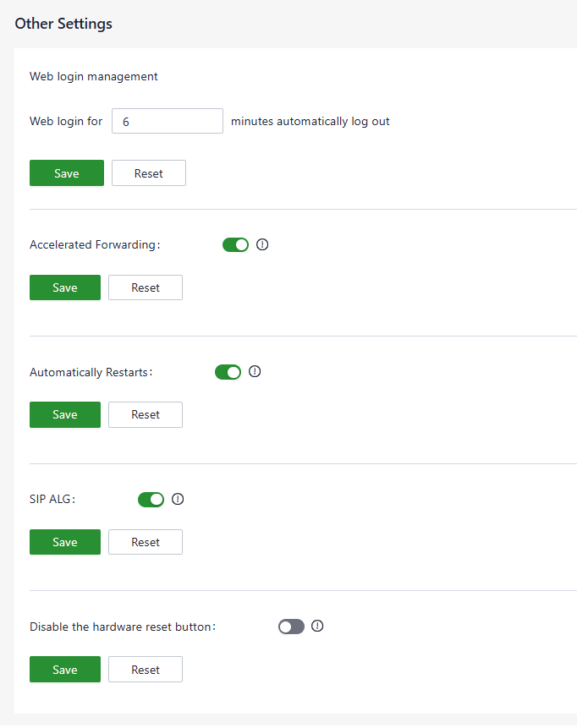This screenshot has width=577, height=728.
Task: Save the Web login management setting
Action: 67,173
